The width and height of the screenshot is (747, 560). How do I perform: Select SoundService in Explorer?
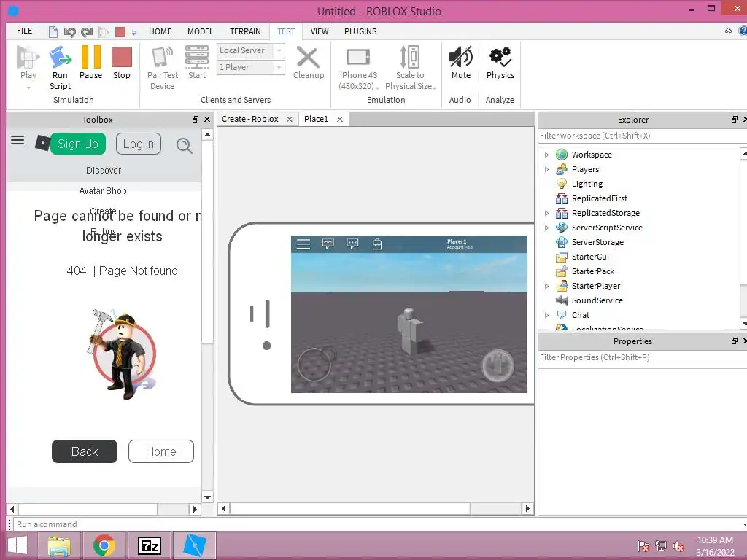[x=597, y=300]
